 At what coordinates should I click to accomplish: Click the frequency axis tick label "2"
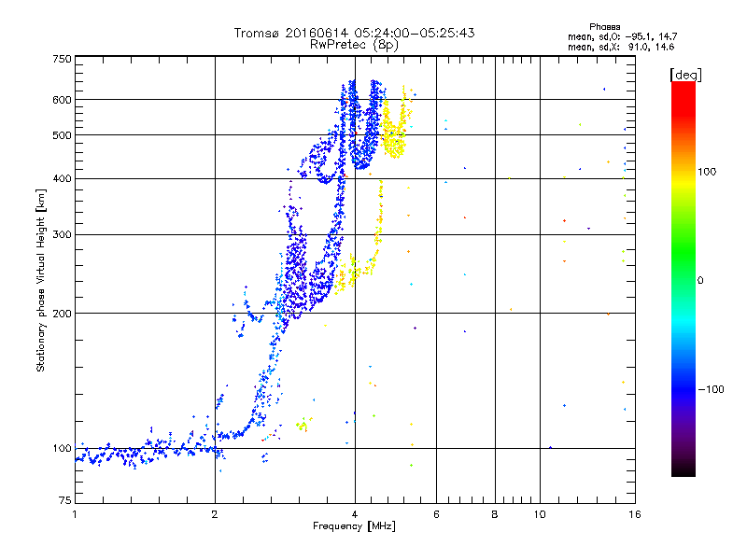215,514
